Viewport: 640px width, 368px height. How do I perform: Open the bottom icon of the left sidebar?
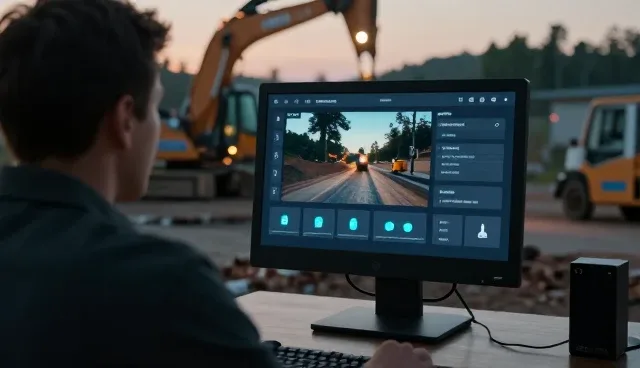coord(275,191)
